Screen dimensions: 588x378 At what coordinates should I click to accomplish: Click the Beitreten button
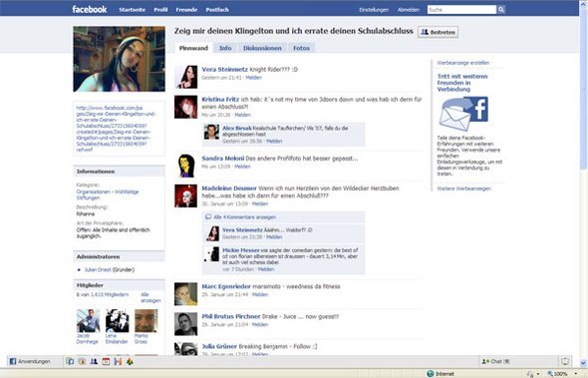click(438, 32)
